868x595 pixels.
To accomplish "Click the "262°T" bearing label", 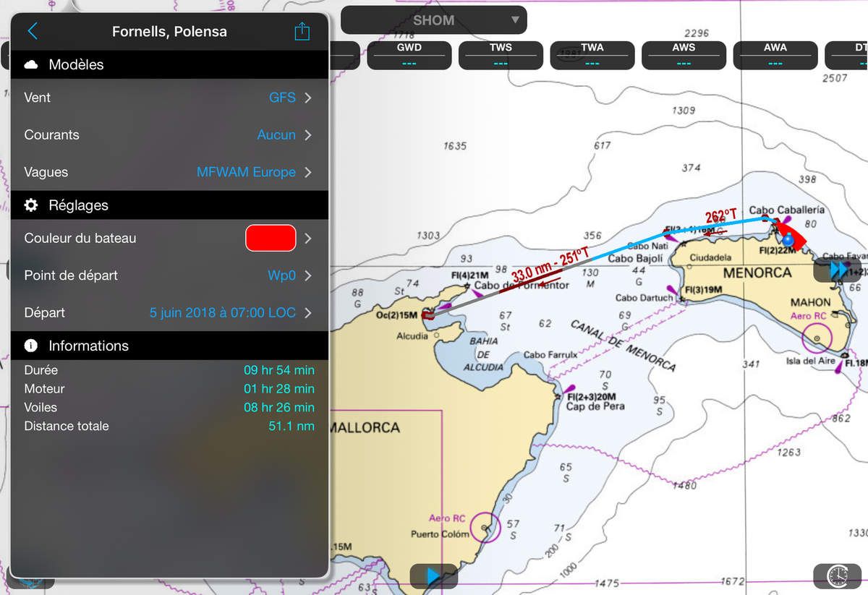I will (x=721, y=215).
